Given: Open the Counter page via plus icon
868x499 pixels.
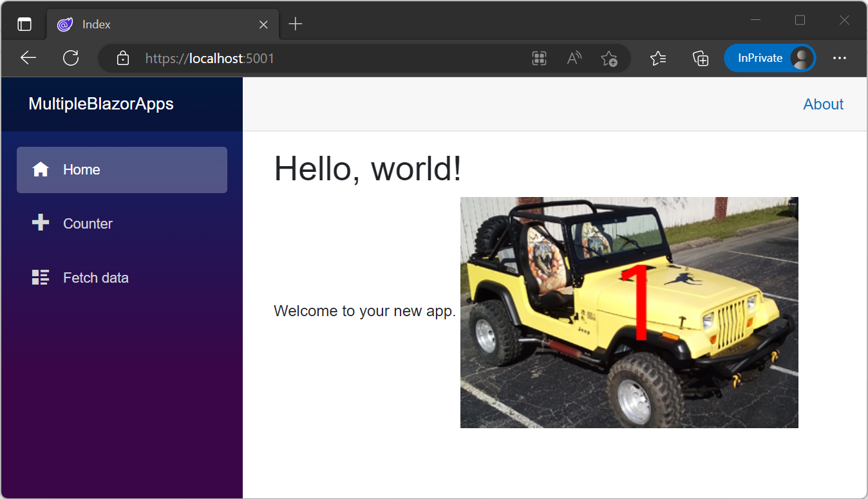Looking at the screenshot, I should [40, 223].
